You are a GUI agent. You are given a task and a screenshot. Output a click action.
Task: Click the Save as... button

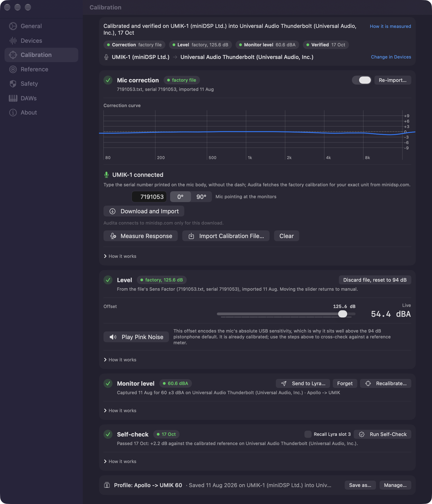pos(360,485)
